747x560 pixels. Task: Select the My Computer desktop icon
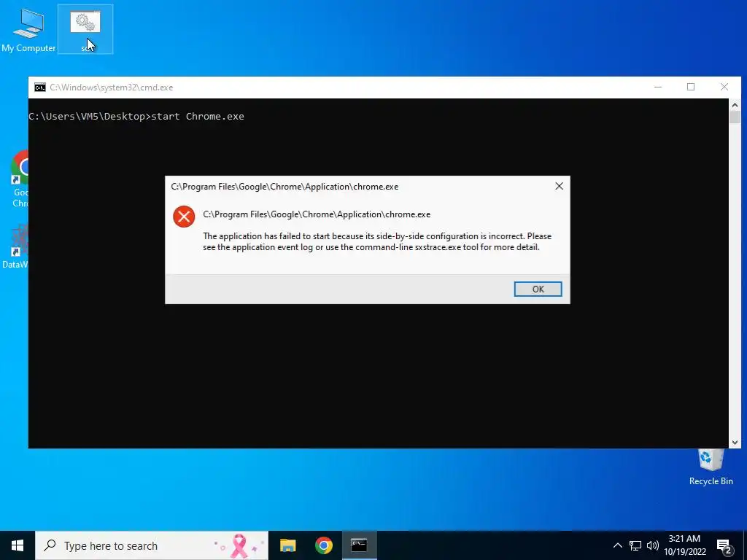point(28,29)
